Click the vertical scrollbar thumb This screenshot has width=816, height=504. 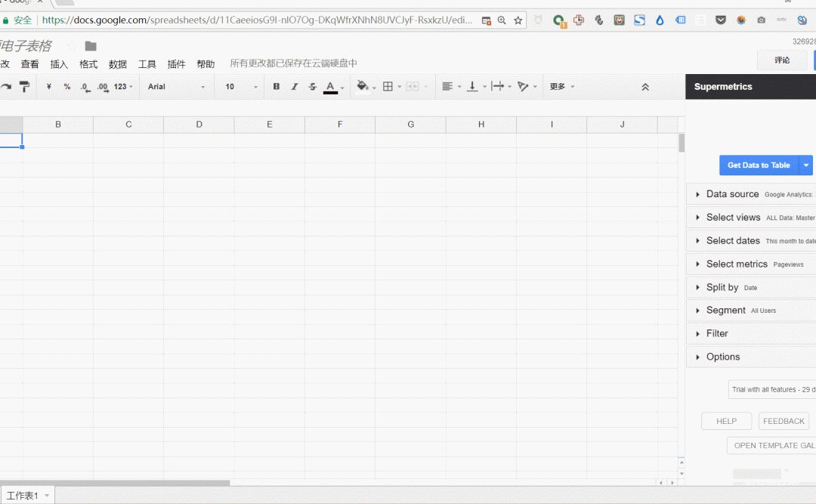click(682, 143)
